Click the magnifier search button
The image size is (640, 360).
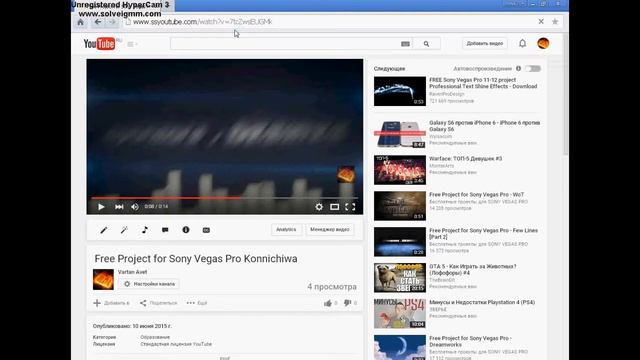pyautogui.click(x=426, y=44)
